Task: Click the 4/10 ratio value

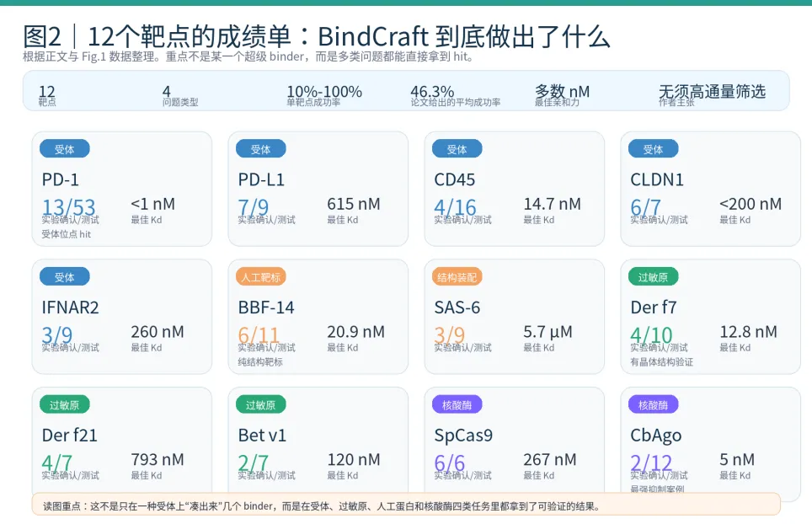Action: click(651, 335)
